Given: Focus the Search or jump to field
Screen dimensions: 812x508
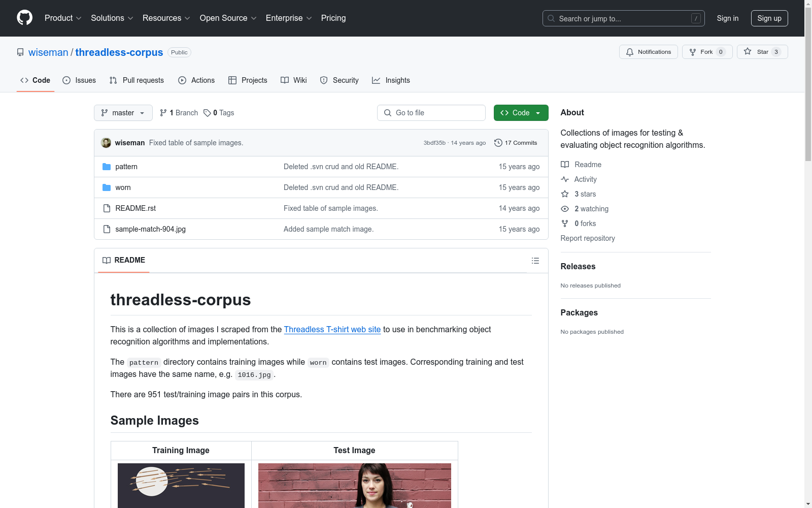Looking at the screenshot, I should point(623,18).
